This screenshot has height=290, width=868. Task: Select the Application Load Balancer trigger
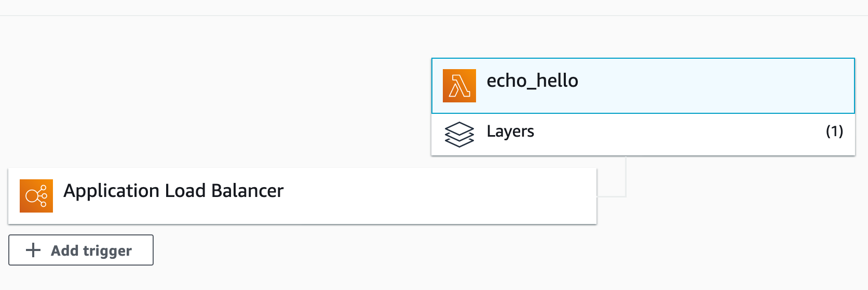(x=302, y=196)
